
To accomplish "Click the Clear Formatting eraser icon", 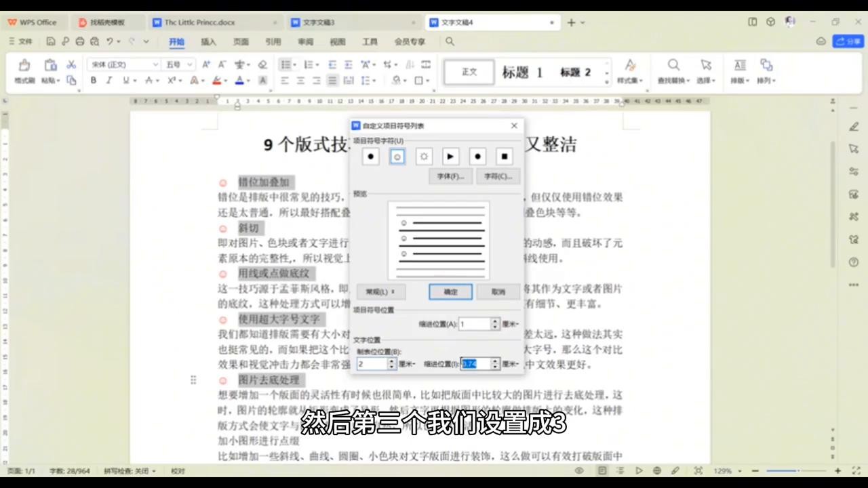I will pos(262,64).
